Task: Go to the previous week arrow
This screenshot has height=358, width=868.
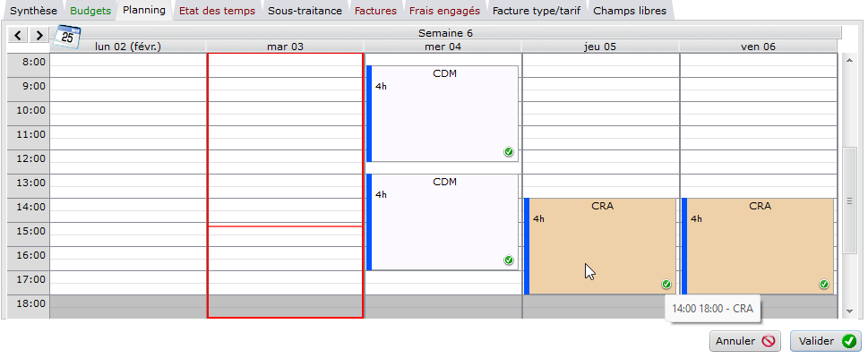Action: (18, 36)
